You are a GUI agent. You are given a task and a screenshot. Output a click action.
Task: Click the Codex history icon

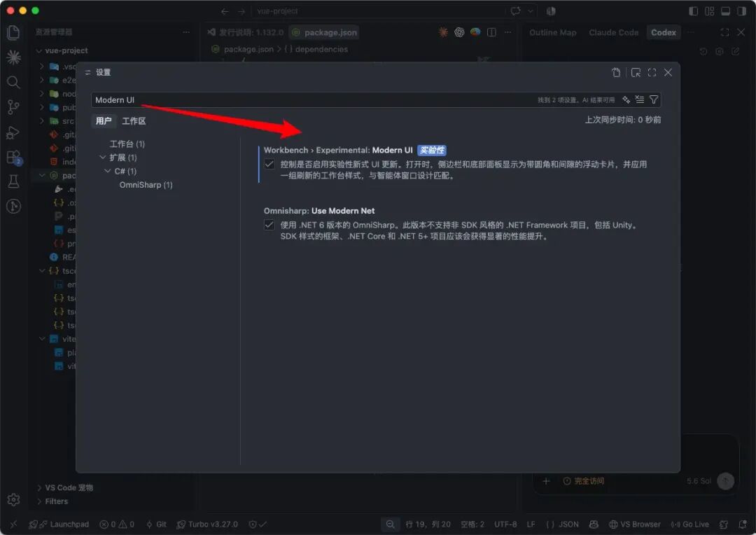click(703, 51)
